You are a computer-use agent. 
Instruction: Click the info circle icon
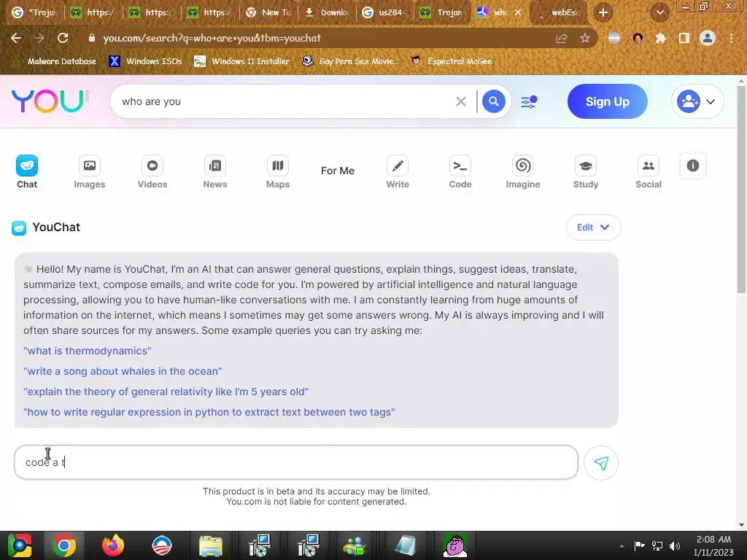(x=693, y=166)
